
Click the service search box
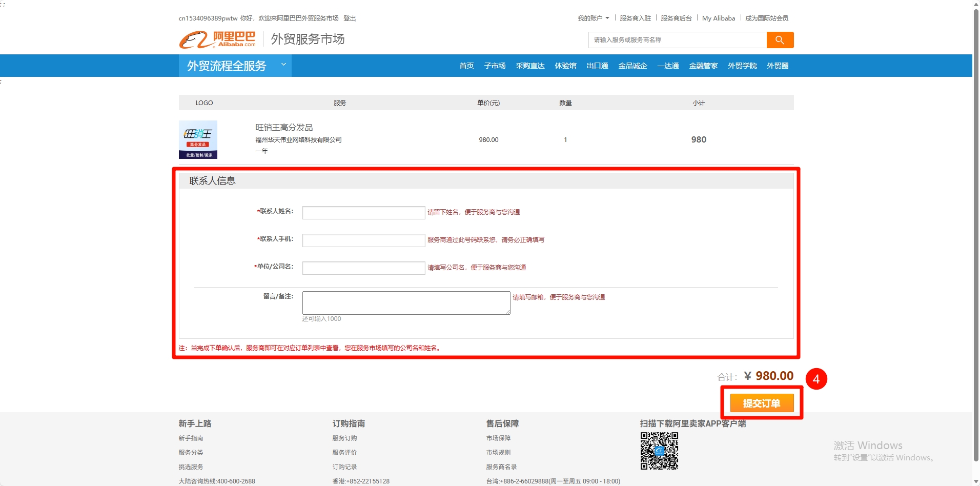click(x=677, y=40)
